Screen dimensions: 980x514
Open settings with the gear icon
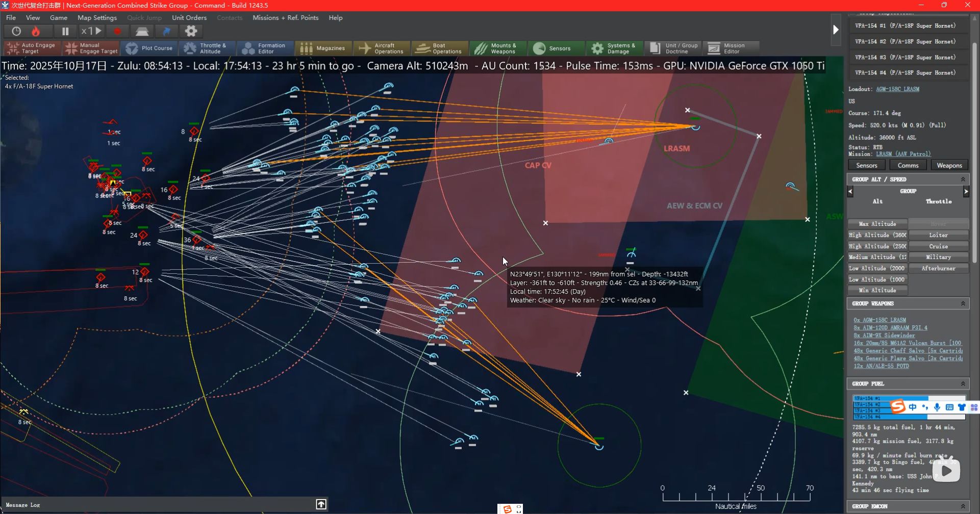[191, 31]
